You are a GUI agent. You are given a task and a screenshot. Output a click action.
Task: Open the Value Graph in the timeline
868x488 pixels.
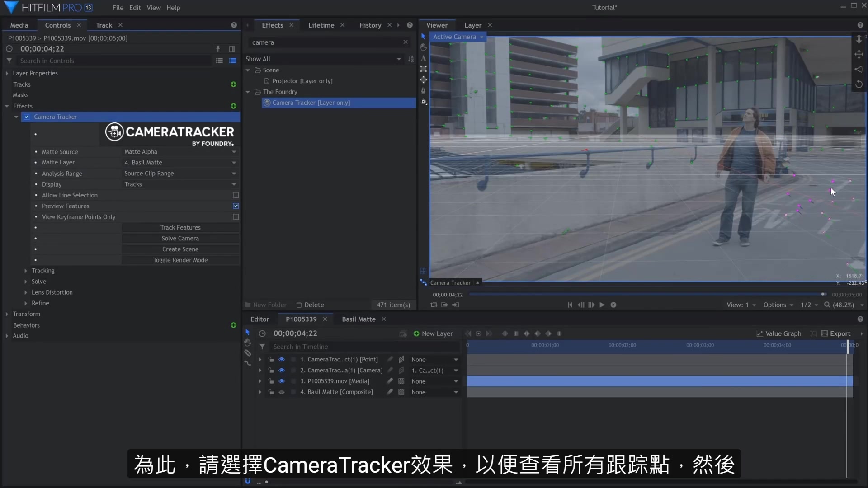tap(778, 333)
